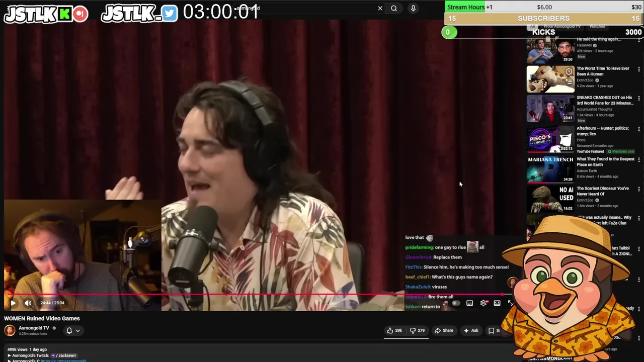Image resolution: width=644 pixels, height=362 pixels.
Task: Open more options for the Scariest Dinosaur video
Action: [x=639, y=189]
